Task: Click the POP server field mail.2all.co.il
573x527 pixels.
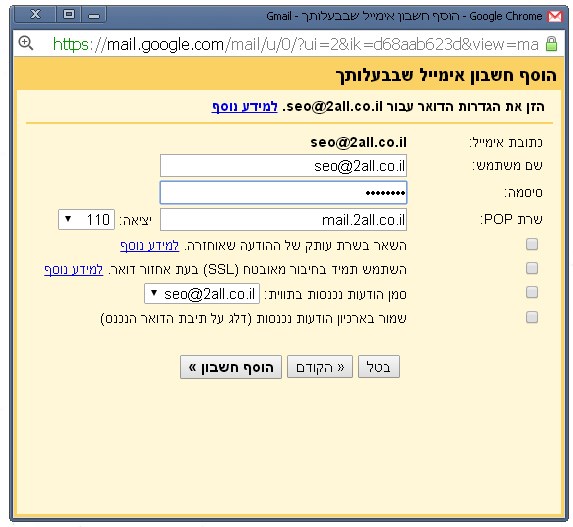Action: tap(283, 220)
